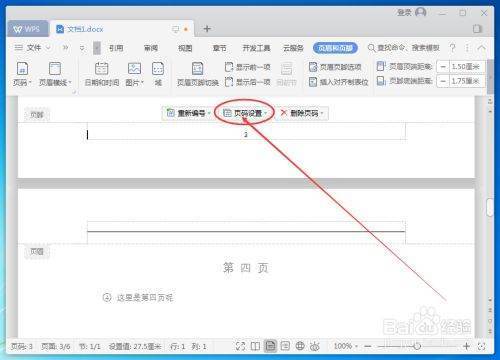Click the 第四页 heading text

[246, 268]
